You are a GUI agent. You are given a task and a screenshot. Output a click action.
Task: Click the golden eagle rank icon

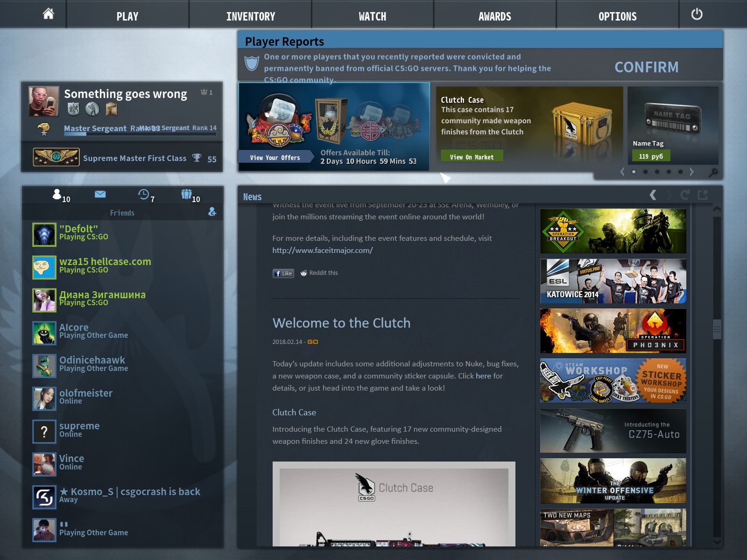click(44, 129)
